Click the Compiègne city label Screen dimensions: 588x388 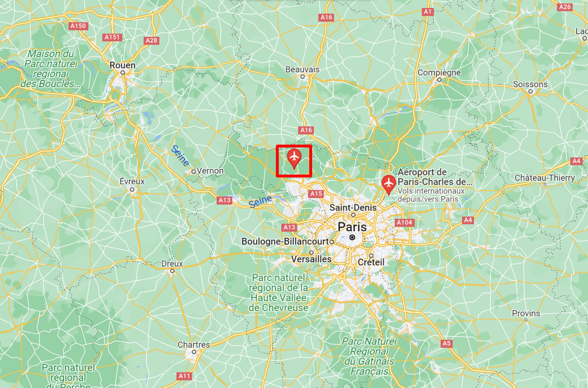439,73
